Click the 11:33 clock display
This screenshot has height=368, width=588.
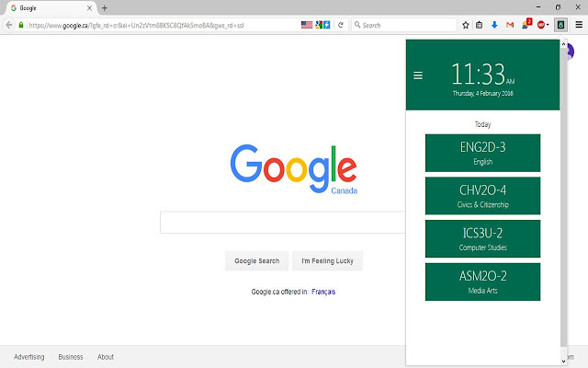(482, 75)
